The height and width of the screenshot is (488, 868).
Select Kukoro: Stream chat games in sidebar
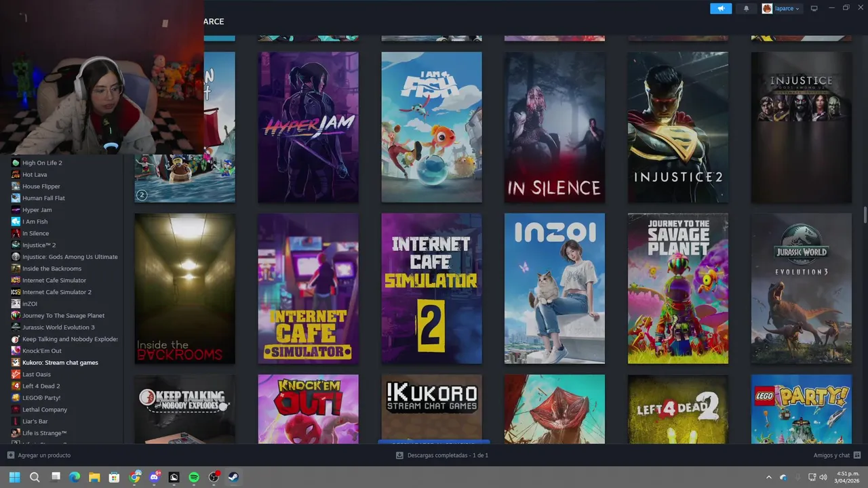tap(60, 363)
